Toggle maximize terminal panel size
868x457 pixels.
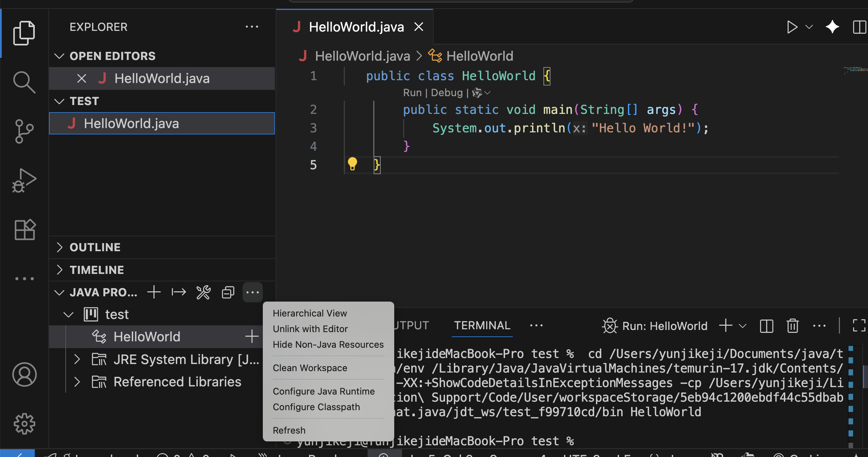coord(859,326)
